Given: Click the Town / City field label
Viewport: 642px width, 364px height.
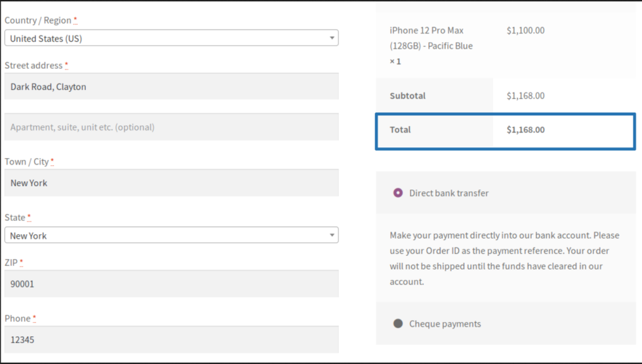Looking at the screenshot, I should (x=26, y=161).
